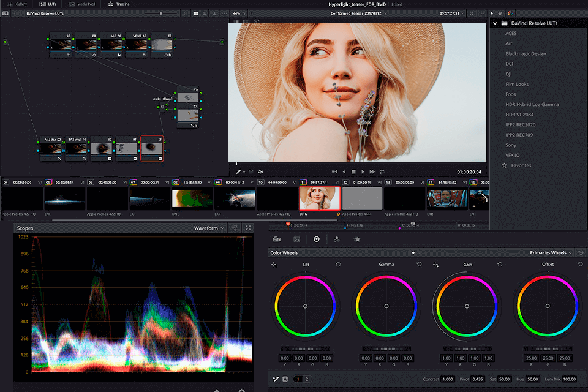Click the Contrast value field

tap(447, 379)
